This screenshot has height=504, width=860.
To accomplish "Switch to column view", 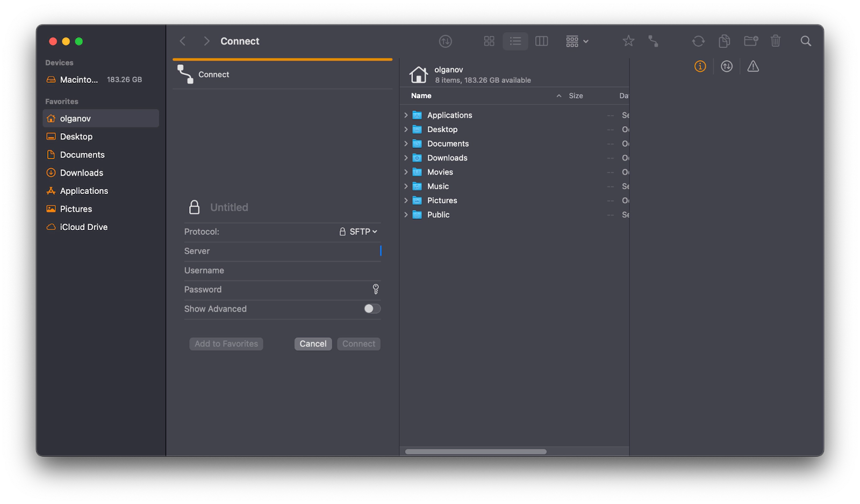I will [x=542, y=41].
